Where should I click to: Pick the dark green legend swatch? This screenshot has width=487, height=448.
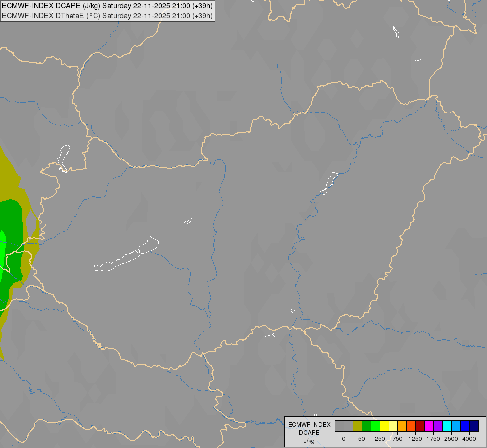367,426
